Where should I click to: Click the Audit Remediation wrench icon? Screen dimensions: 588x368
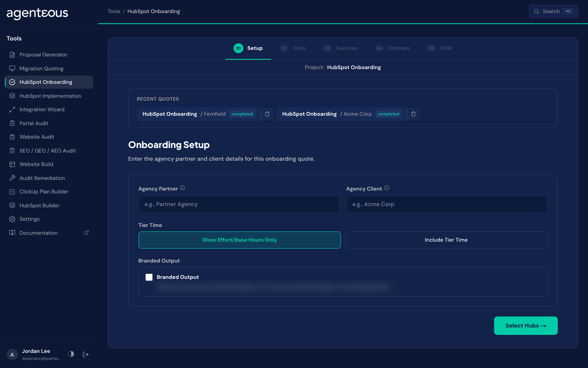click(x=12, y=178)
